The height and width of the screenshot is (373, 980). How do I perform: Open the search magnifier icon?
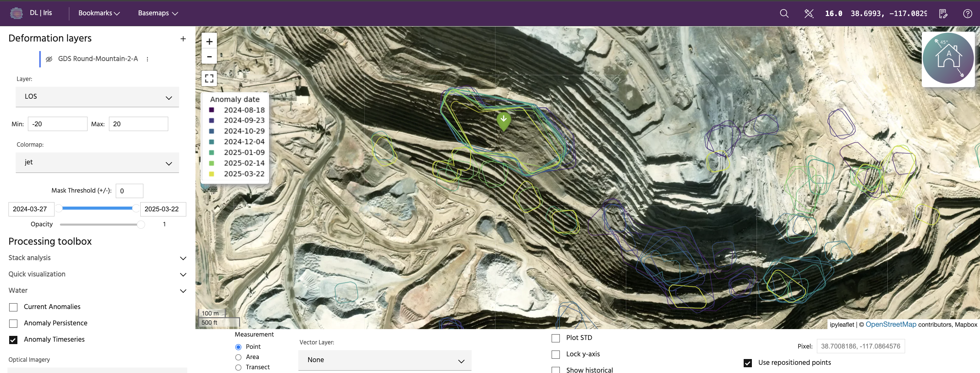[x=784, y=13]
